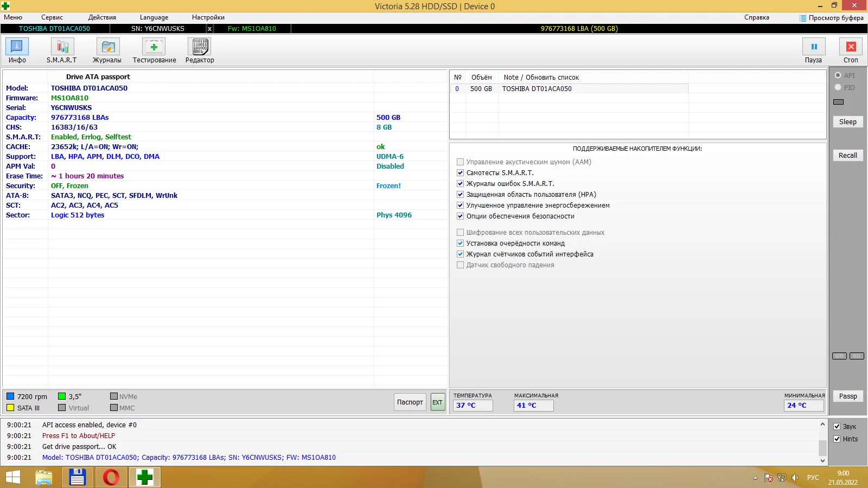Screen dimensions: 868x488
Task: Click the ТЕМПЕРАТУРА field showing 37 °C
Action: click(x=473, y=406)
